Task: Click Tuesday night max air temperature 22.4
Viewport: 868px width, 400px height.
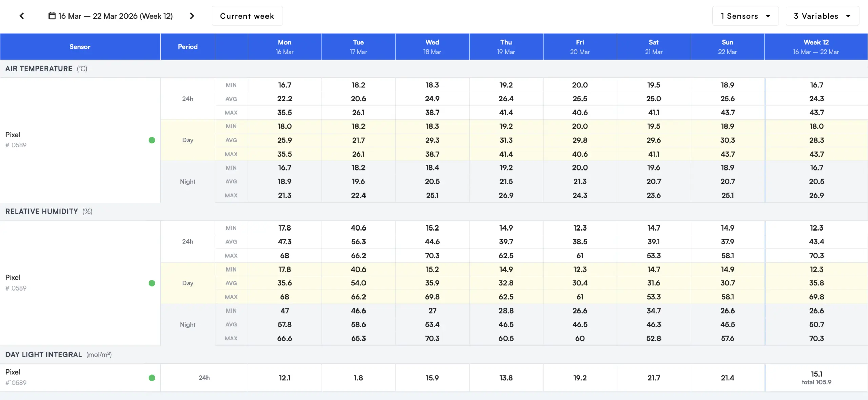Action: pos(358,196)
